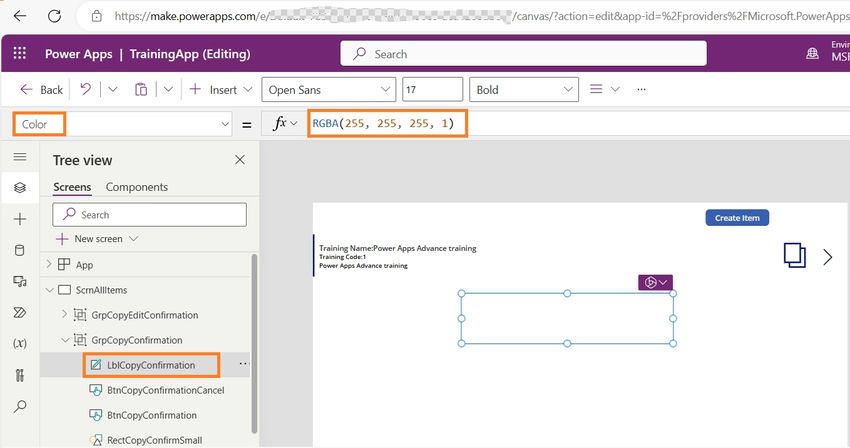This screenshot has height=448, width=850.
Task: Click the site info lock icon in address bar
Action: click(x=96, y=16)
